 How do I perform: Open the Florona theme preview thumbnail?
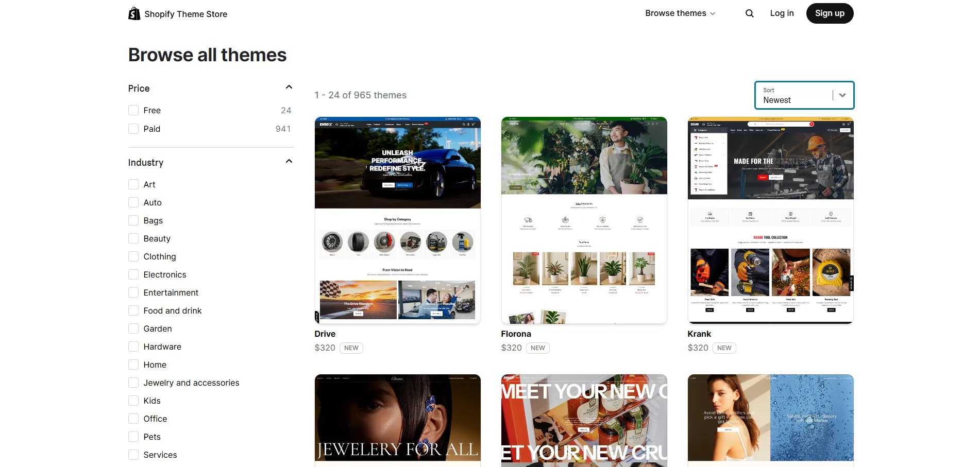pyautogui.click(x=584, y=220)
